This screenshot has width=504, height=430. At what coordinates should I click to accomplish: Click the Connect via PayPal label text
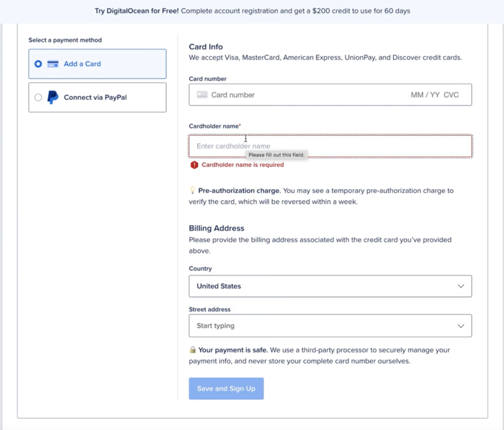tap(95, 97)
